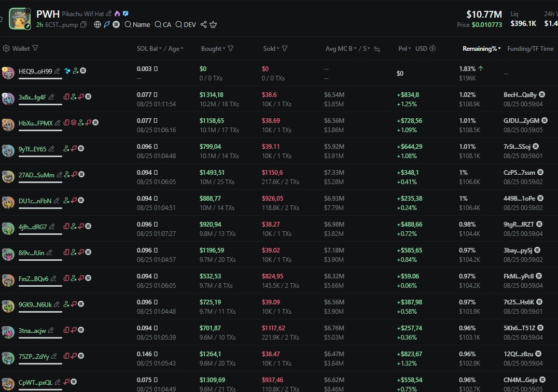This screenshot has width=558, height=392.
Task: Open wallet HEQ9...oH99
Action: click(35, 71)
